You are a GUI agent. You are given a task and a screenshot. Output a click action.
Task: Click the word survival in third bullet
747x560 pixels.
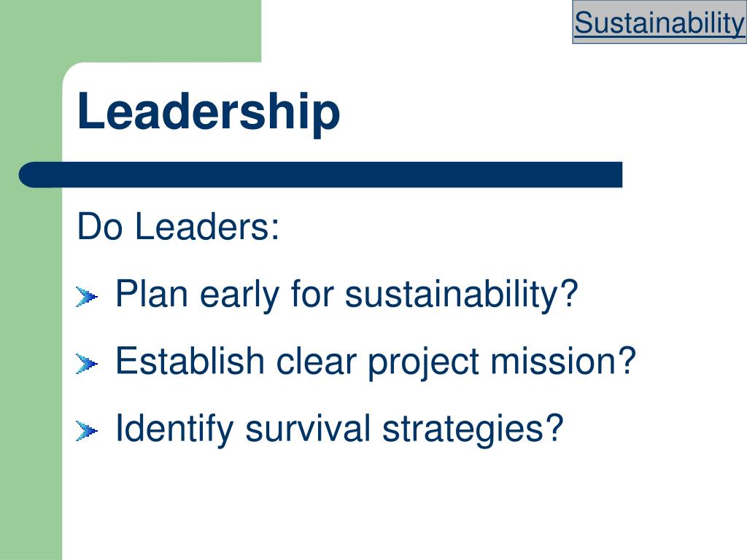308,427
